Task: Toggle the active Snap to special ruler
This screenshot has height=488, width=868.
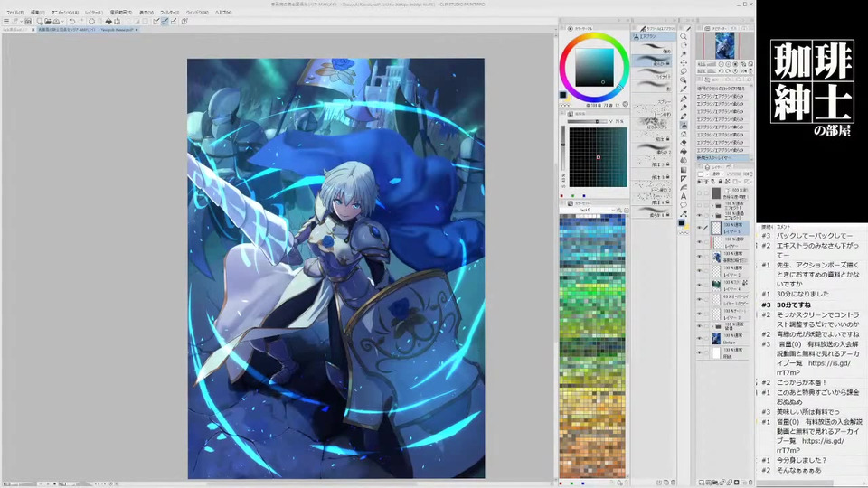Action: tap(165, 22)
